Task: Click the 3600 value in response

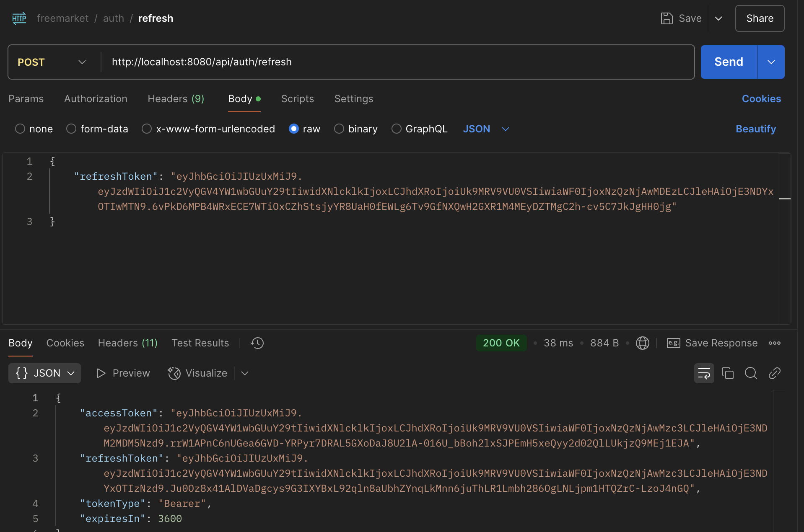Action: coord(170,519)
